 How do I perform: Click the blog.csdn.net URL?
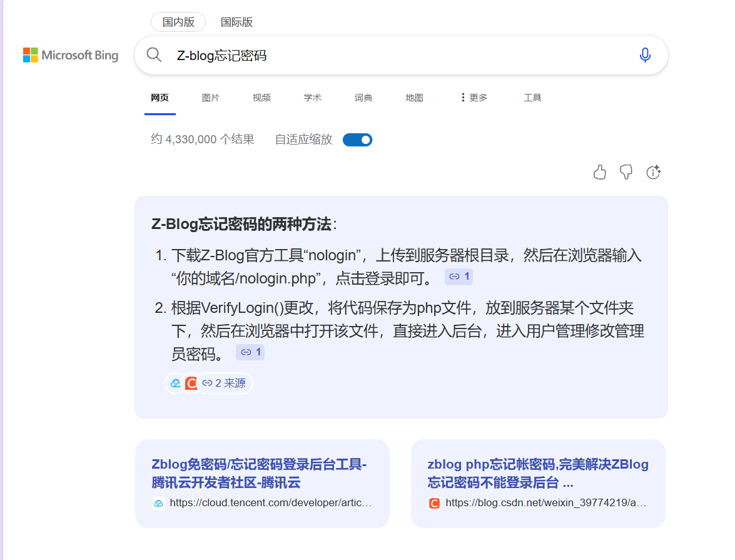546,503
